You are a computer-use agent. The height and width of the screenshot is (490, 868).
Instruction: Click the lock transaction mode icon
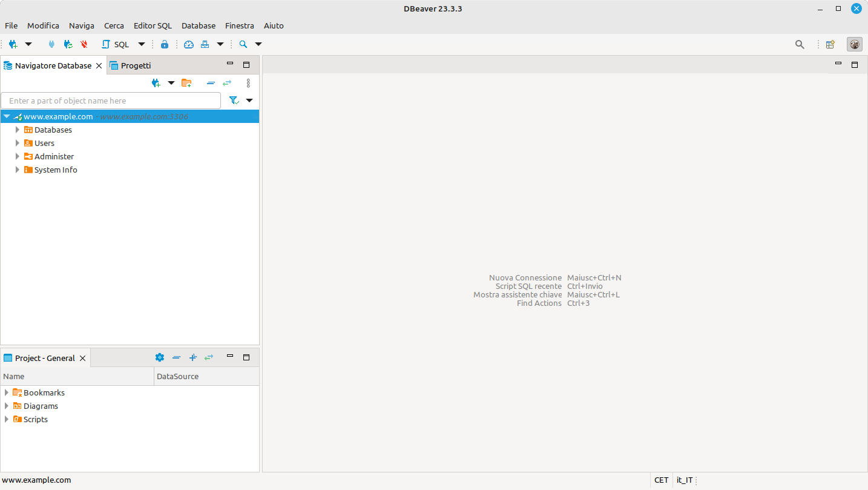point(165,44)
